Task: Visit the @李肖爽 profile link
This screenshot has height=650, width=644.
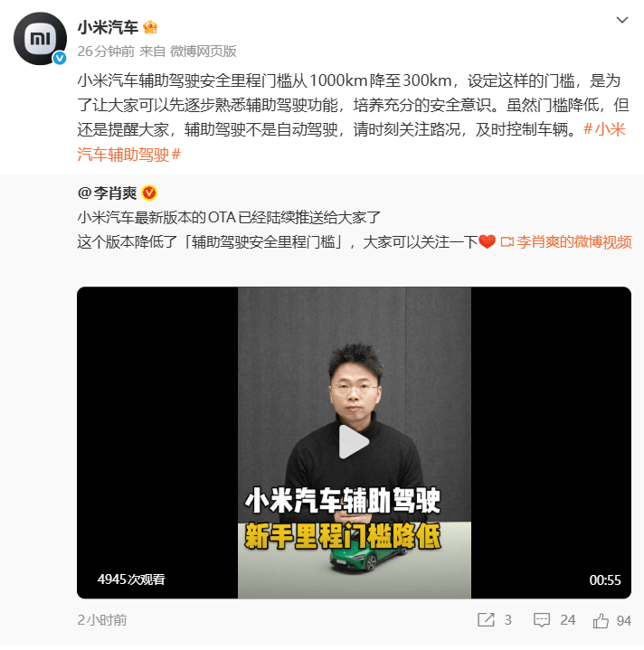Action: coord(107,193)
